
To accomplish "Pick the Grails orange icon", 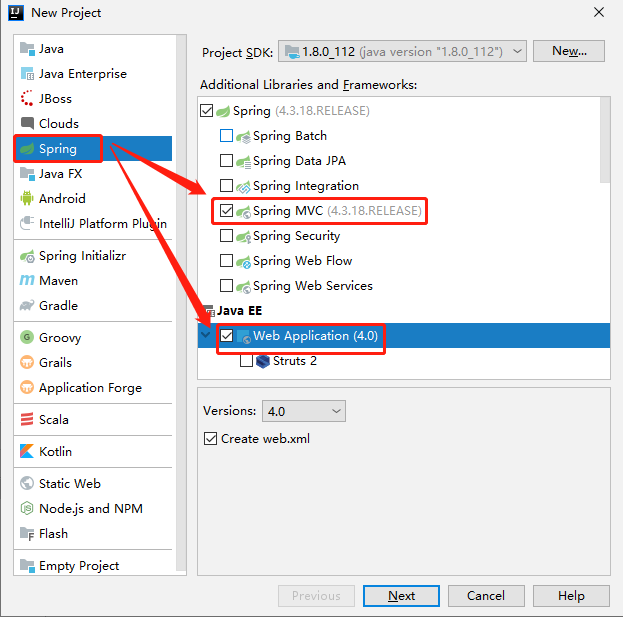I will point(27,362).
